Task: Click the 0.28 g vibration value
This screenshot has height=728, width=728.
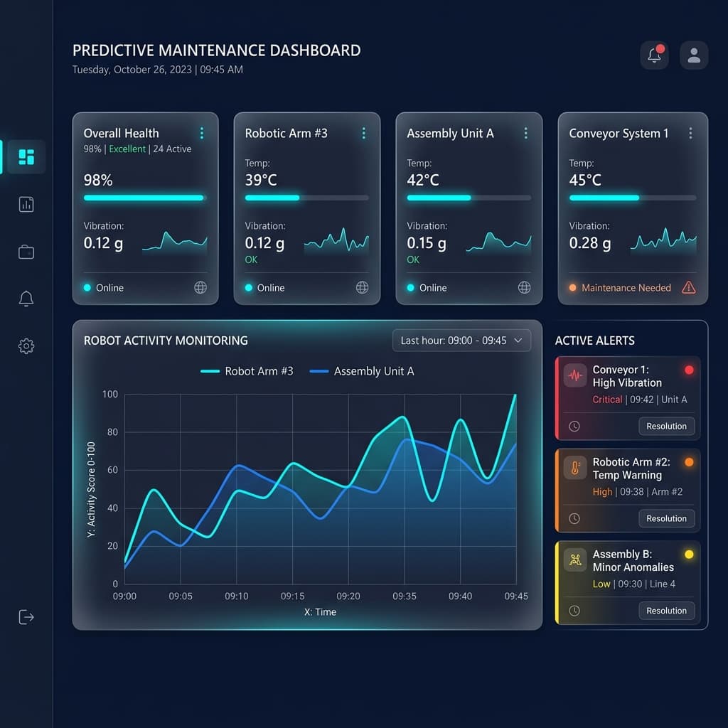Action: pos(589,243)
